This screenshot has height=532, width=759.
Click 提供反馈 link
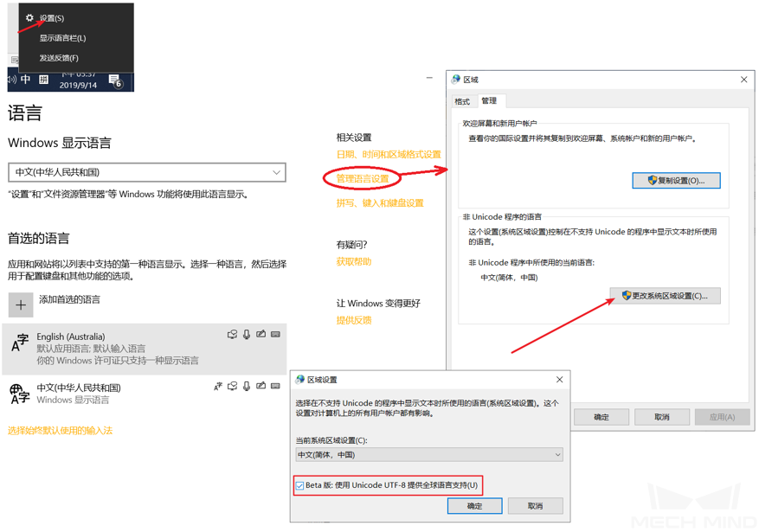pos(354,320)
